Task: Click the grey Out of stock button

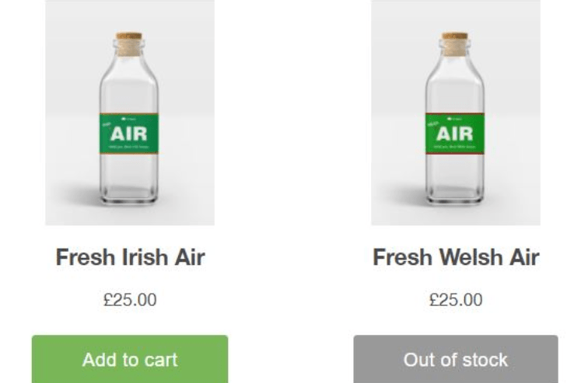Action: pos(456,359)
